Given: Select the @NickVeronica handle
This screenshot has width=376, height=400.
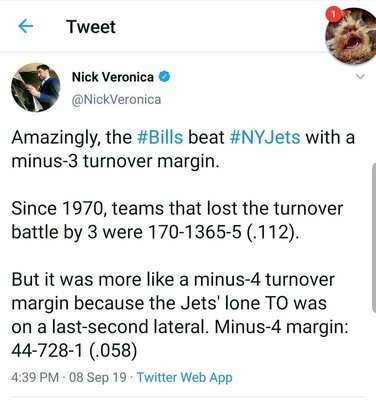Looking at the screenshot, I should point(116,99).
